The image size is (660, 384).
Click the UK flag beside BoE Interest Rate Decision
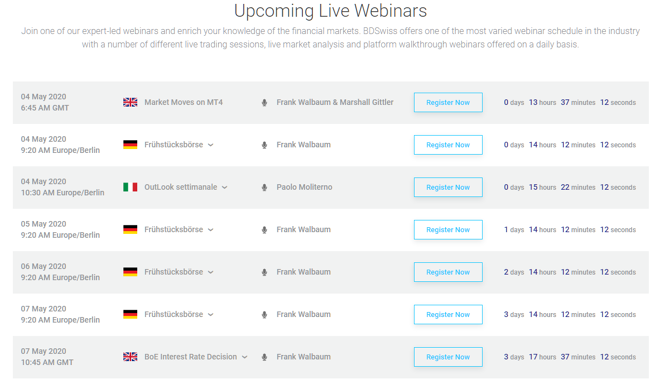[130, 357]
